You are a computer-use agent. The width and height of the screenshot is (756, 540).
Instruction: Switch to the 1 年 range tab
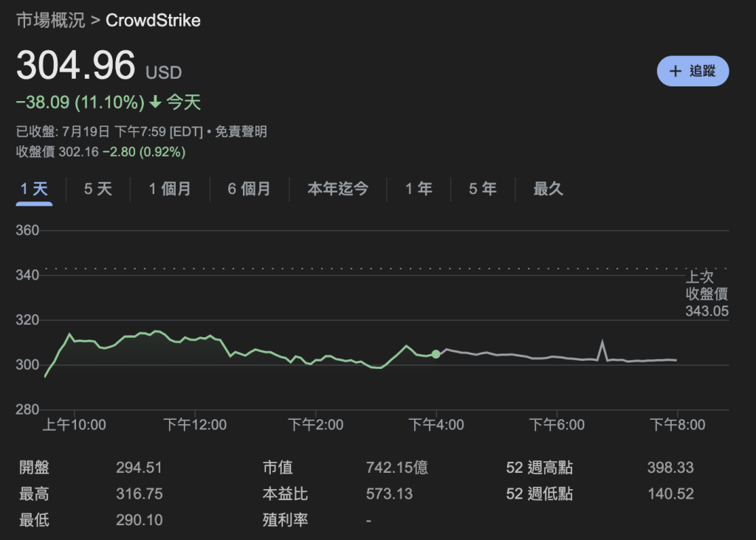(419, 189)
